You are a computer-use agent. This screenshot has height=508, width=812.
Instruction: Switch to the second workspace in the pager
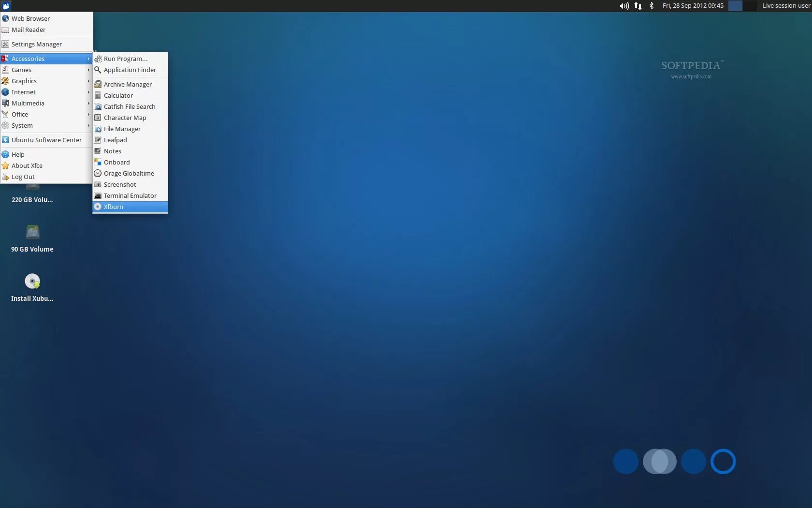(750, 6)
